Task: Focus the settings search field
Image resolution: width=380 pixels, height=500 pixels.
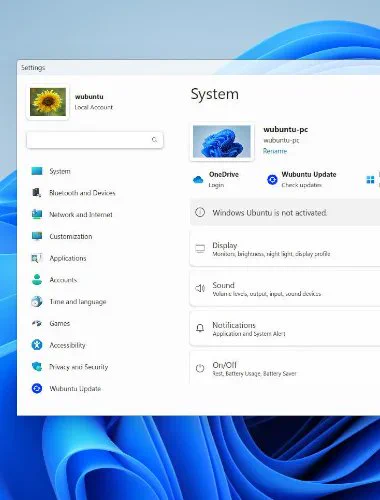Action: 95,140
